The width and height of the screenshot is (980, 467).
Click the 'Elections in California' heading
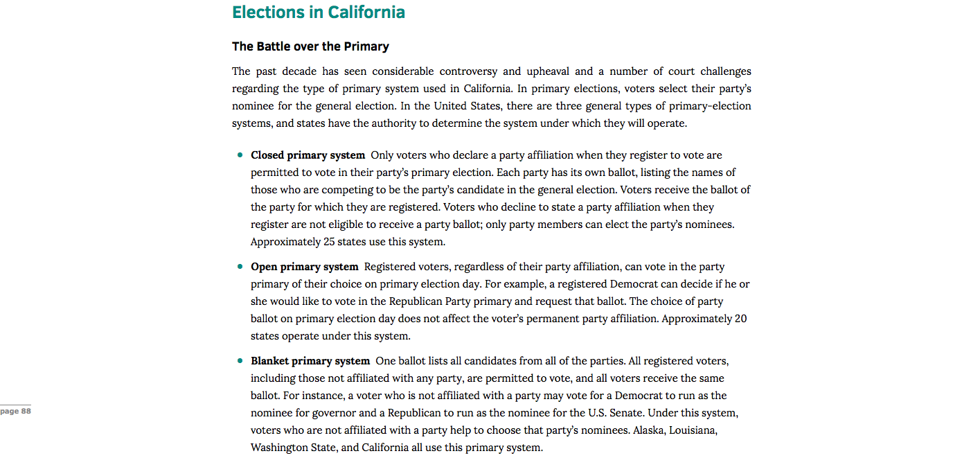pos(319,12)
